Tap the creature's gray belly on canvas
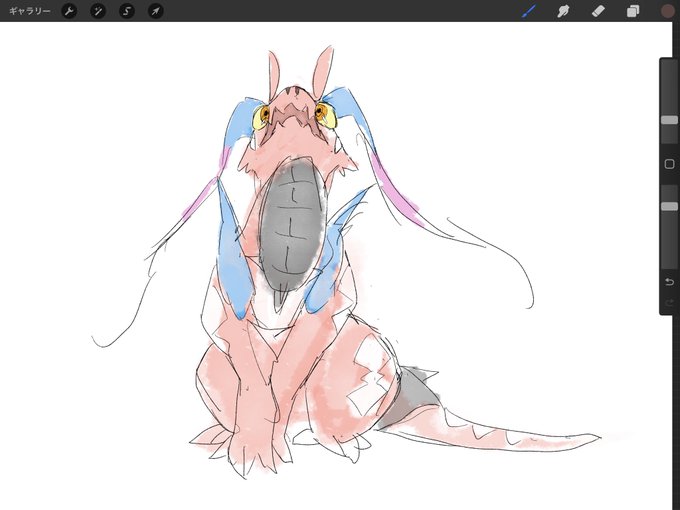Image resolution: width=680 pixels, height=510 pixels. click(x=291, y=226)
